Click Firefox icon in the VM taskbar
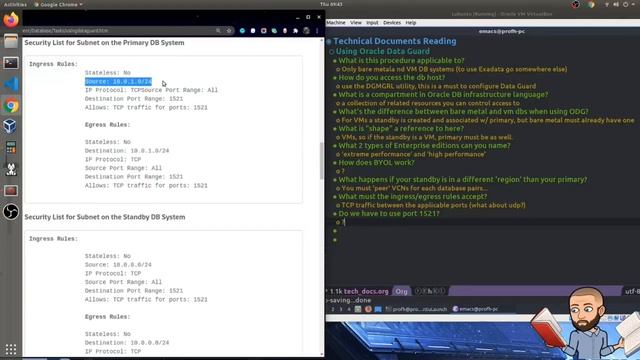 (368, 309)
